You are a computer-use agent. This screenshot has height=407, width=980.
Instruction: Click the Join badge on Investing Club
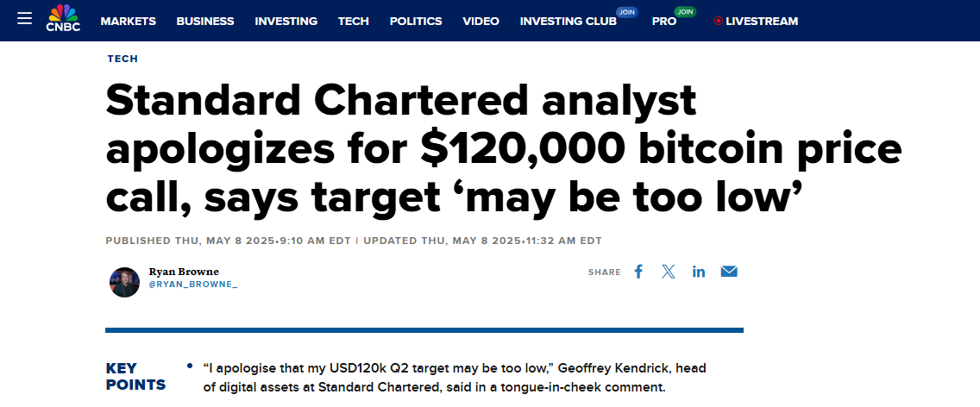pos(627,11)
